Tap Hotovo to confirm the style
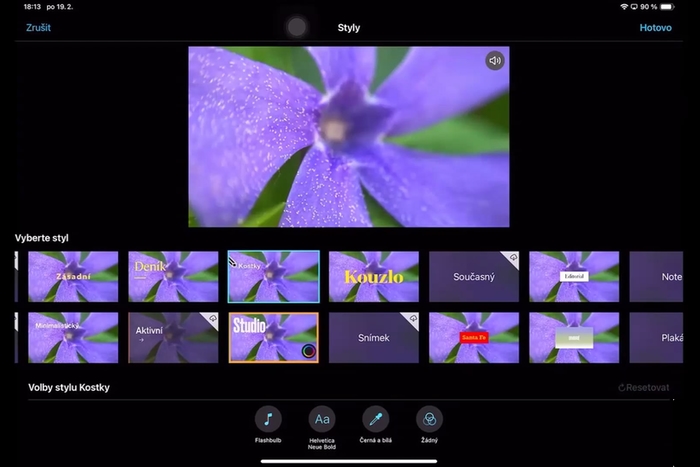This screenshot has height=467, width=700. [x=656, y=27]
